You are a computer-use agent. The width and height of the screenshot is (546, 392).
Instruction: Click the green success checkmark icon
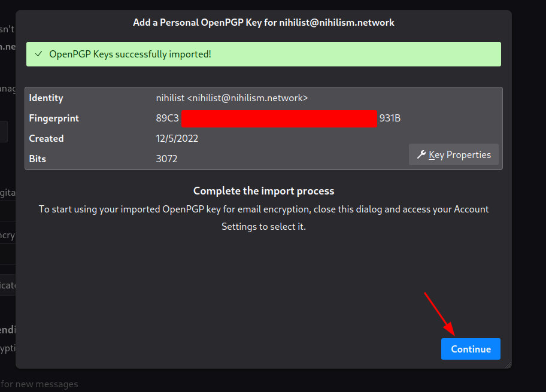tap(39, 54)
